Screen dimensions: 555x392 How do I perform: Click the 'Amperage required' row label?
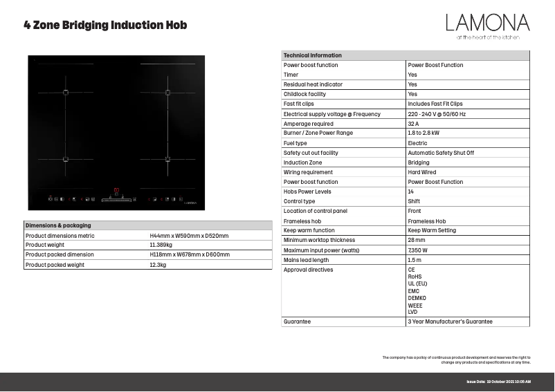point(308,124)
